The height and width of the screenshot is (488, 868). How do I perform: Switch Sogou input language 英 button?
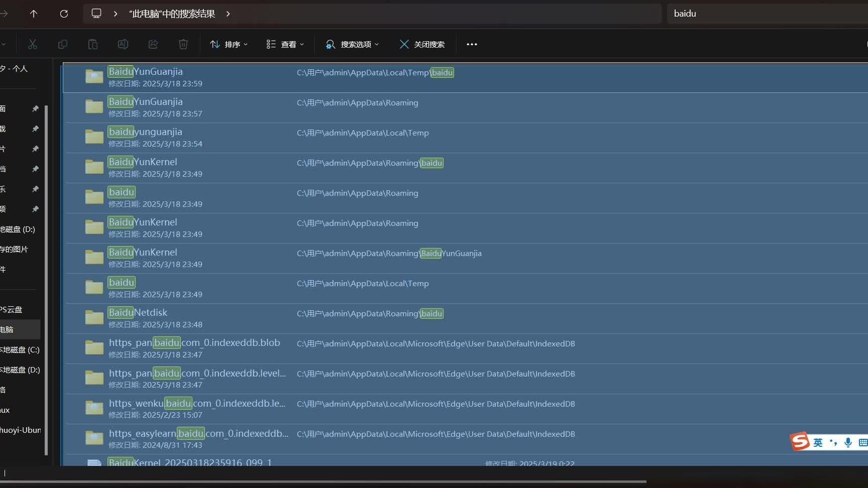pyautogui.click(x=818, y=443)
